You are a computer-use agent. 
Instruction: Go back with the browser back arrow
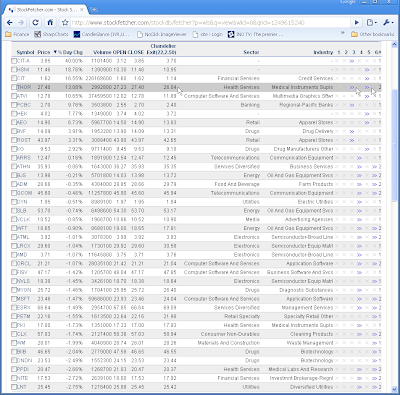point(10,23)
